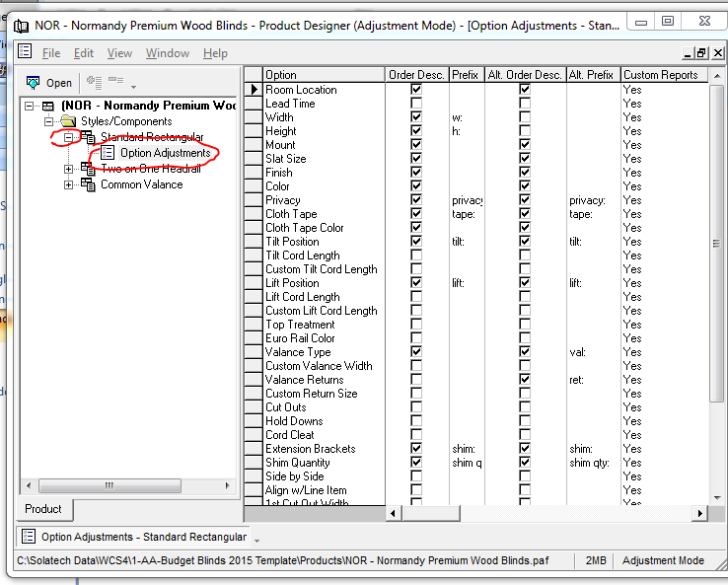Click the application book icon in title bar
Viewport: 728px width, 585px height.
click(x=21, y=26)
